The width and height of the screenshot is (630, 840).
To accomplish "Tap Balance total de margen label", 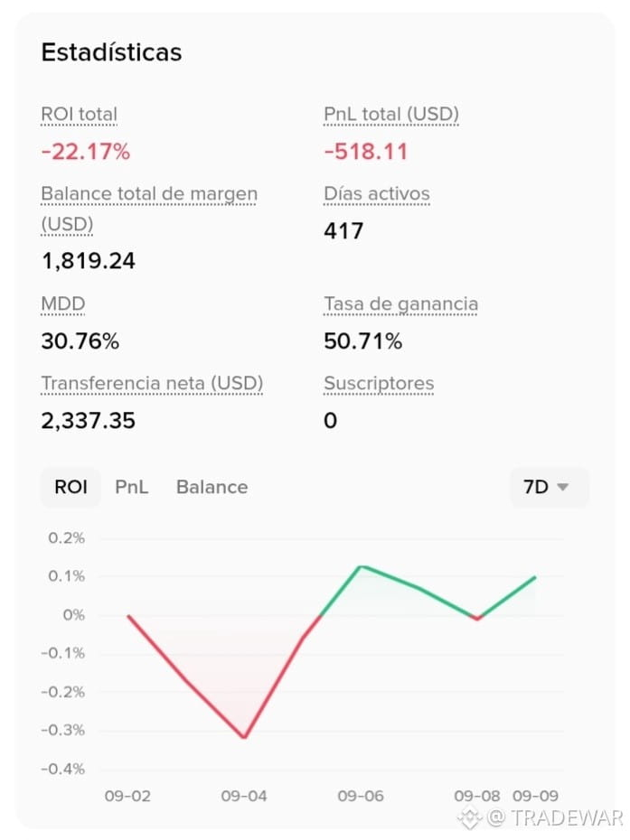I will [149, 209].
